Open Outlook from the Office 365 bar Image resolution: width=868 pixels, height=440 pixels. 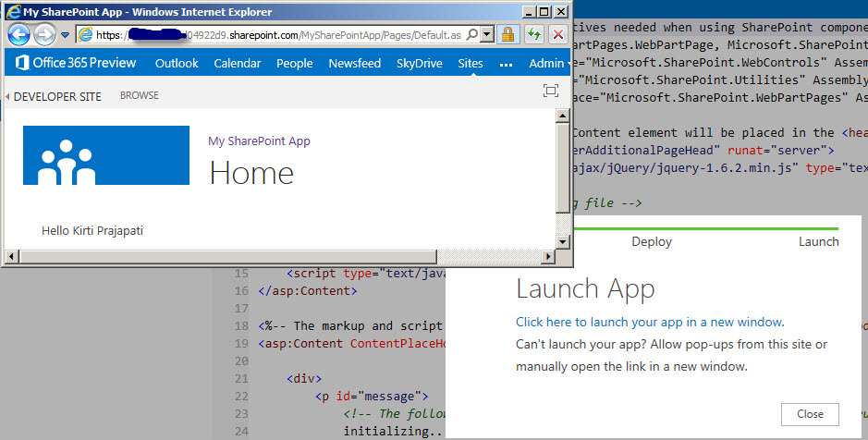[177, 63]
